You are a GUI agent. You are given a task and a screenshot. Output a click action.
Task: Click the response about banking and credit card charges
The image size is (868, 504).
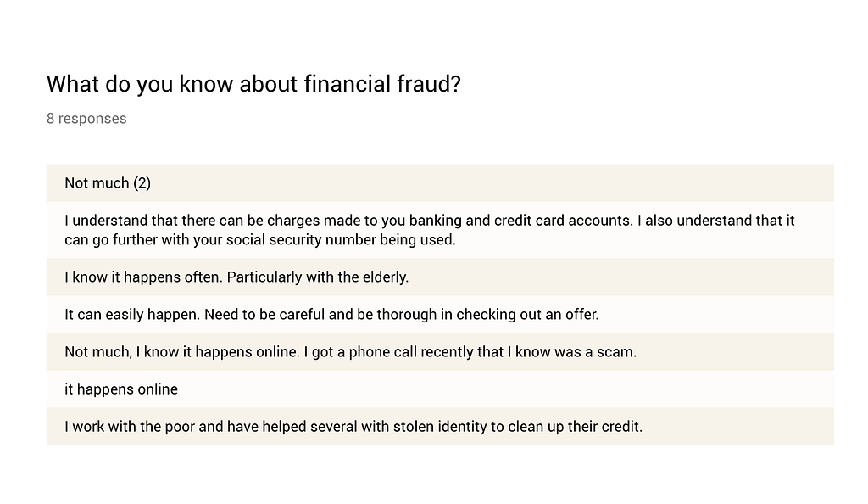coord(440,230)
